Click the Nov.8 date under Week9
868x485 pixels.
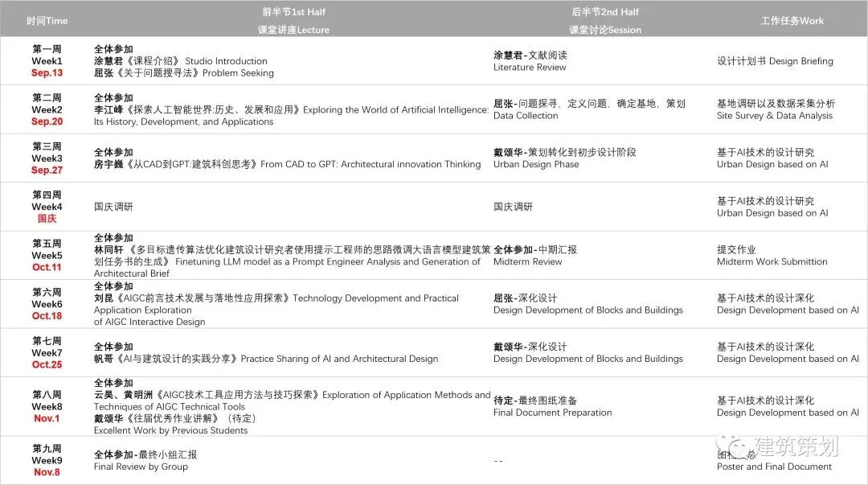pyautogui.click(x=47, y=472)
